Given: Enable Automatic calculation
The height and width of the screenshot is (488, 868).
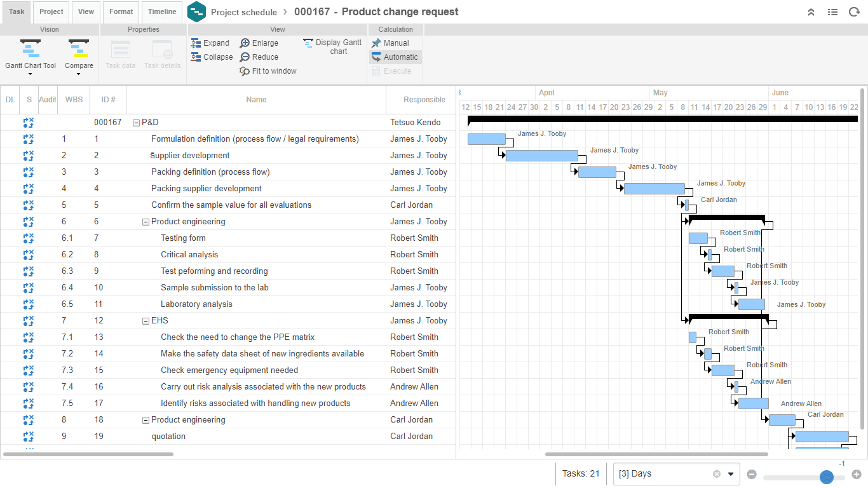Looking at the screenshot, I should click(x=395, y=57).
